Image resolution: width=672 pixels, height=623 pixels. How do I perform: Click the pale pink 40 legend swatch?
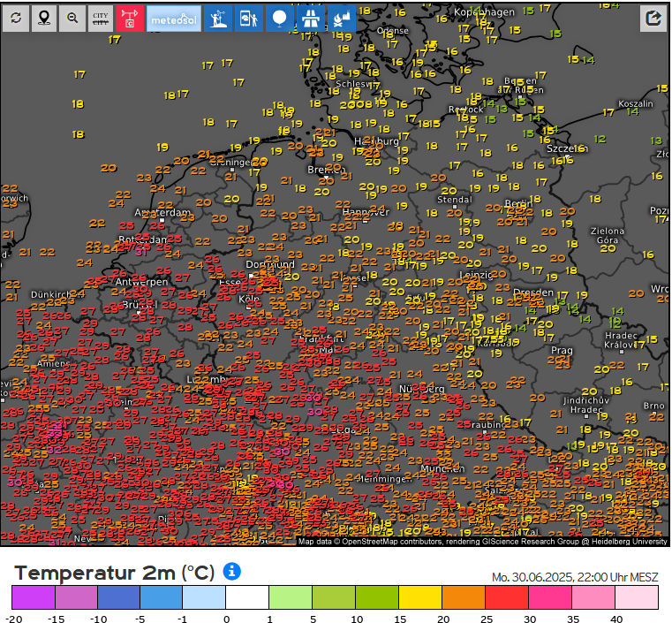[x=637, y=597]
